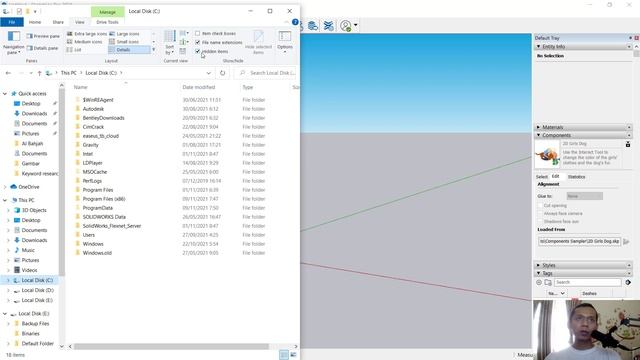Select the SOLIDWORKS Data folder
The height and width of the screenshot is (360, 640).
click(104, 217)
